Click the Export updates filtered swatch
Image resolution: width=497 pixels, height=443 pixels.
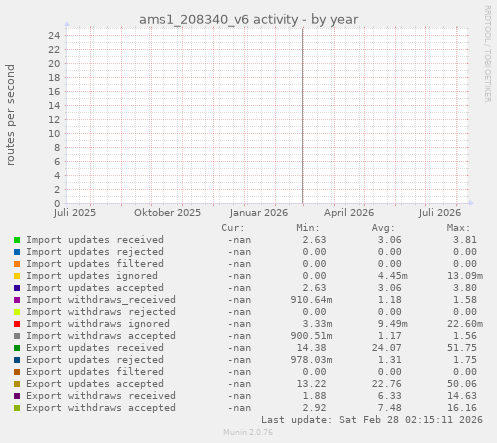(x=17, y=372)
